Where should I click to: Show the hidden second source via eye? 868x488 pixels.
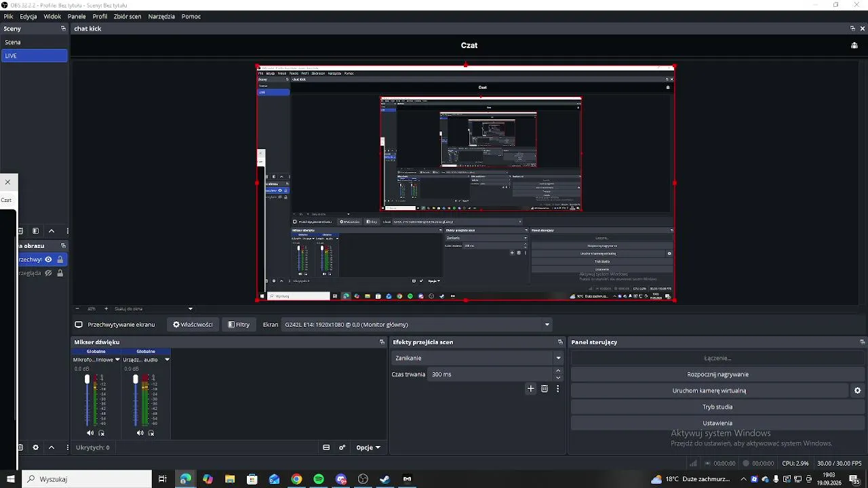[48, 273]
